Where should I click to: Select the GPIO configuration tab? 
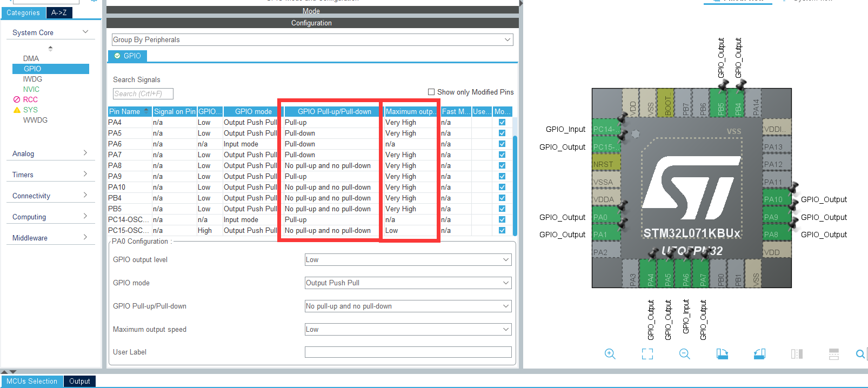(128, 56)
